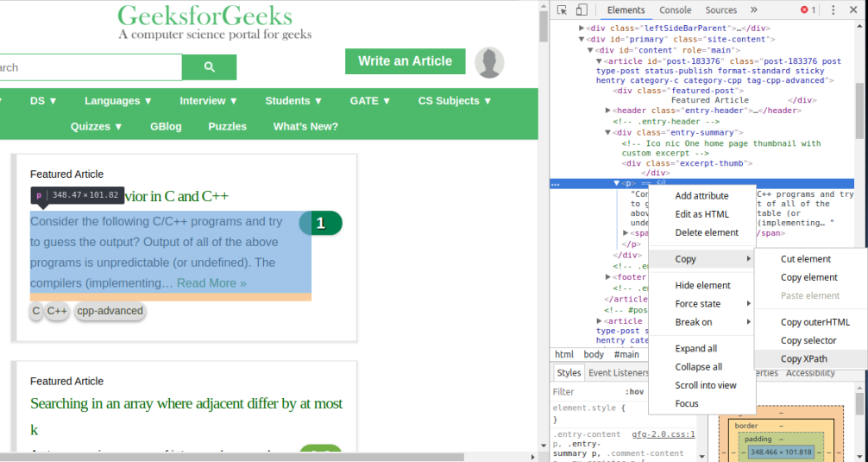Activate the inspect element picker icon
Screen dimensions: 868x462
(562, 10)
